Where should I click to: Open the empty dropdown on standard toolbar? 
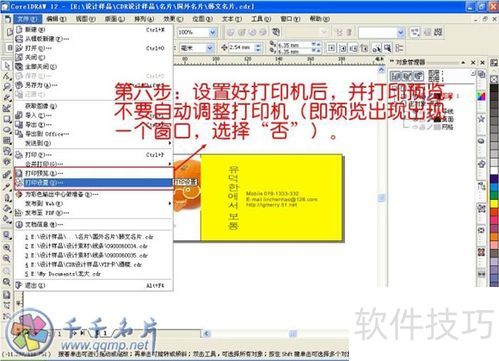pyautogui.click(x=400, y=32)
